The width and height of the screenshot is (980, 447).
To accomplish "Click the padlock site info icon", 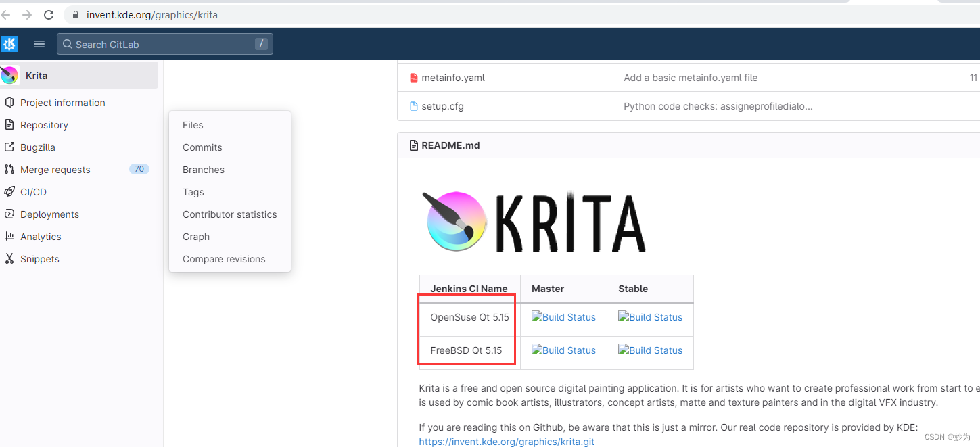I will (x=75, y=15).
